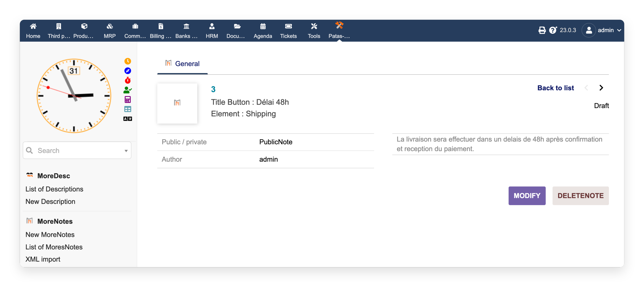Click the Element Shipping text
This screenshot has height=287, width=644.
243,114
